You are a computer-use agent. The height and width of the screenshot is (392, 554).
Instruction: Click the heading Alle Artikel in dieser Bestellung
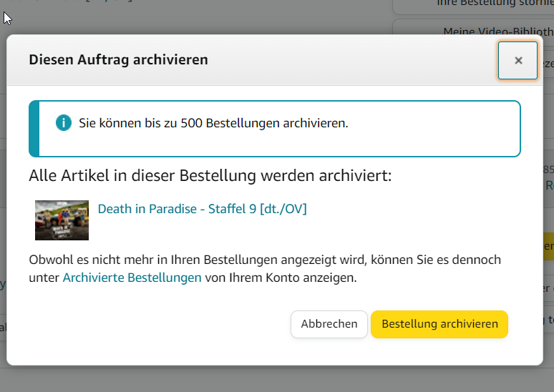[210, 175]
